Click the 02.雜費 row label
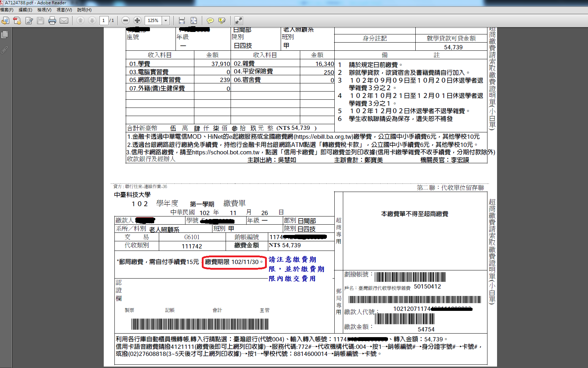Screen dimensions: 588x368 click(x=244, y=64)
